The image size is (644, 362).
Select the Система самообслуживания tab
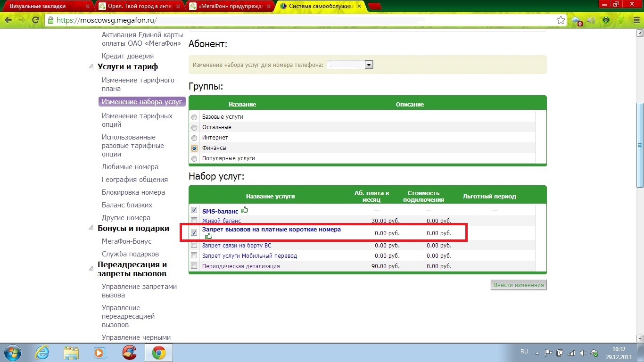click(321, 6)
